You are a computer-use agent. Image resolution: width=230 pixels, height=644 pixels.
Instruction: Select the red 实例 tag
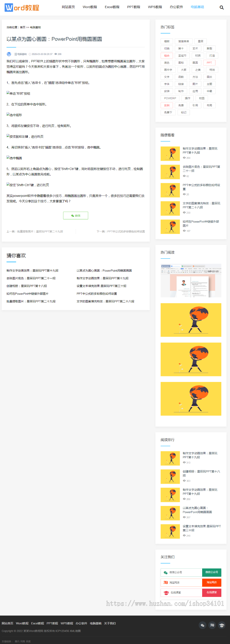(x=167, y=106)
